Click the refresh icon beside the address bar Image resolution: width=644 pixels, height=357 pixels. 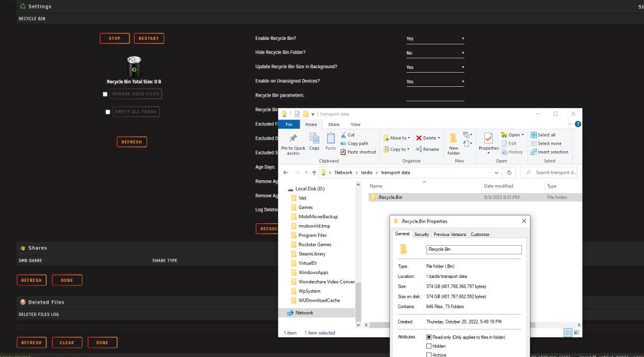(x=509, y=173)
